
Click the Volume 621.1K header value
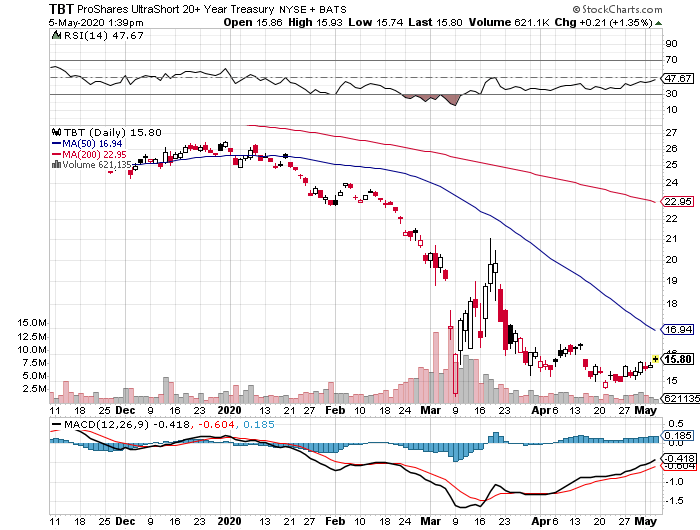(509, 22)
